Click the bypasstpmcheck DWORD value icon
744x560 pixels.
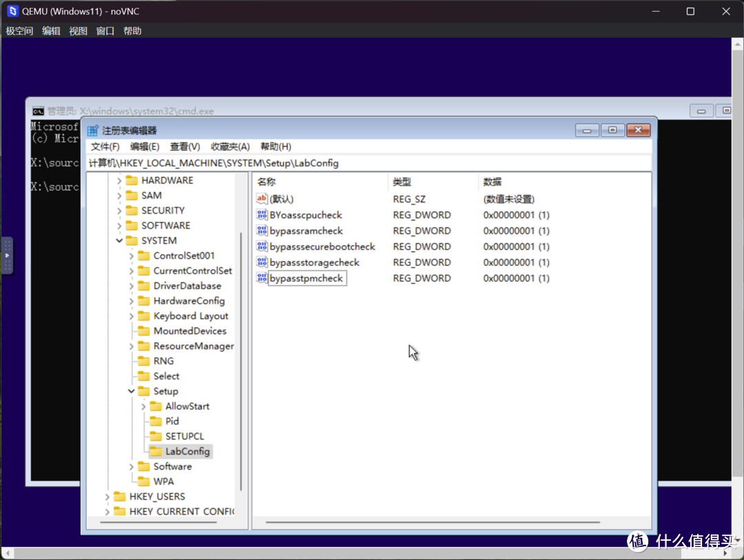[x=262, y=278]
